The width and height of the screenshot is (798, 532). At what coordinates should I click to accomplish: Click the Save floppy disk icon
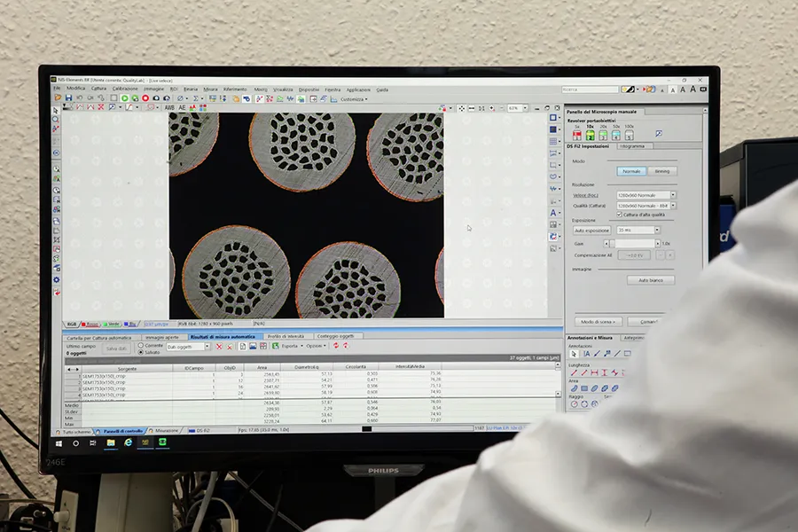(67, 98)
